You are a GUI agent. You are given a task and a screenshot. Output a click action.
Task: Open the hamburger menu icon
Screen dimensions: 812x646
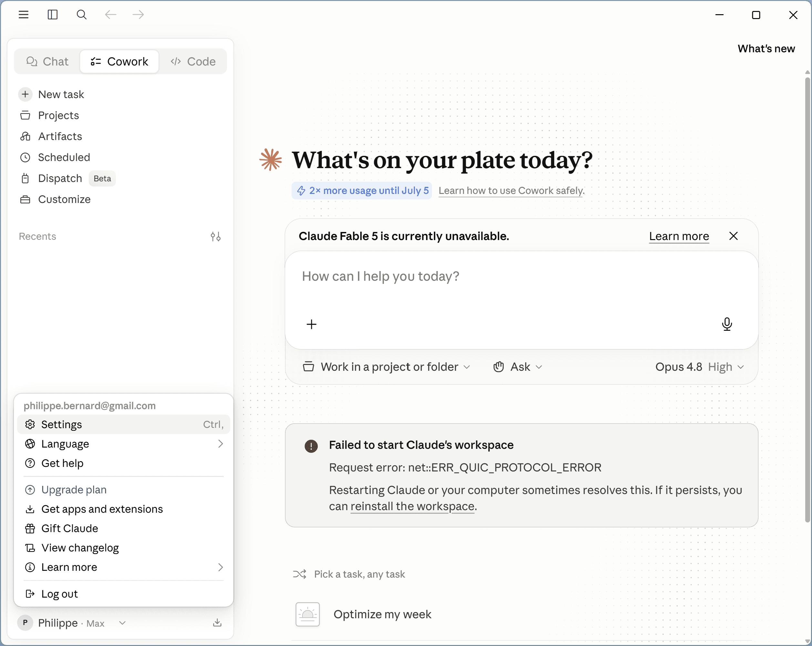pos(23,15)
